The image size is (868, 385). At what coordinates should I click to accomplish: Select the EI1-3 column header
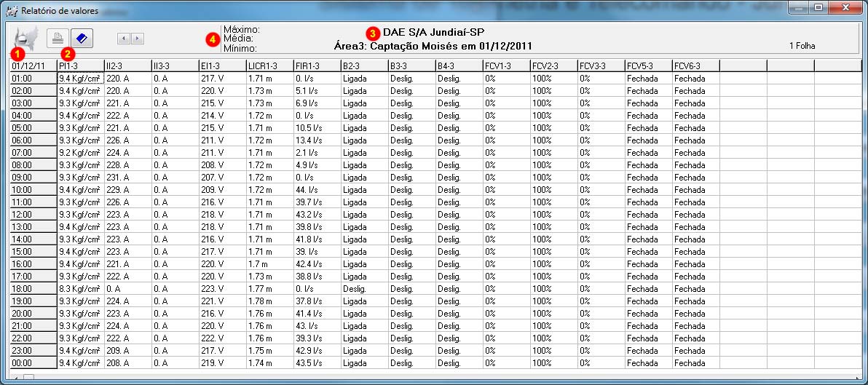[x=222, y=66]
